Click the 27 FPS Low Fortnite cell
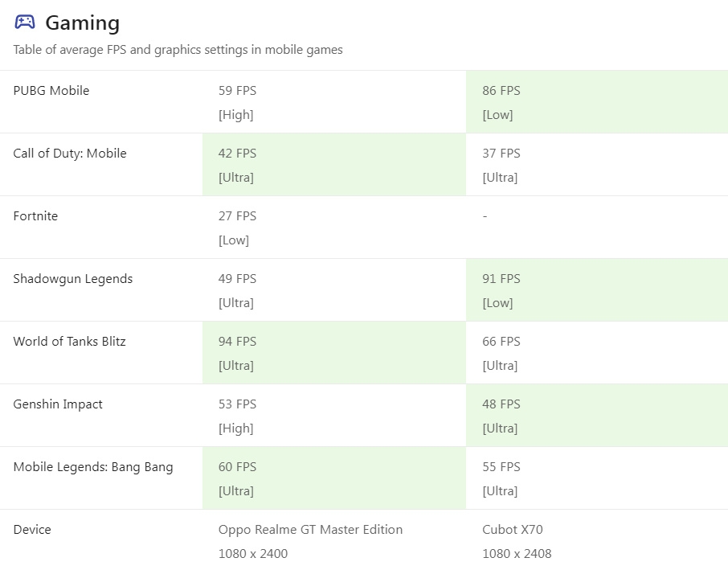728x570 pixels. click(333, 228)
